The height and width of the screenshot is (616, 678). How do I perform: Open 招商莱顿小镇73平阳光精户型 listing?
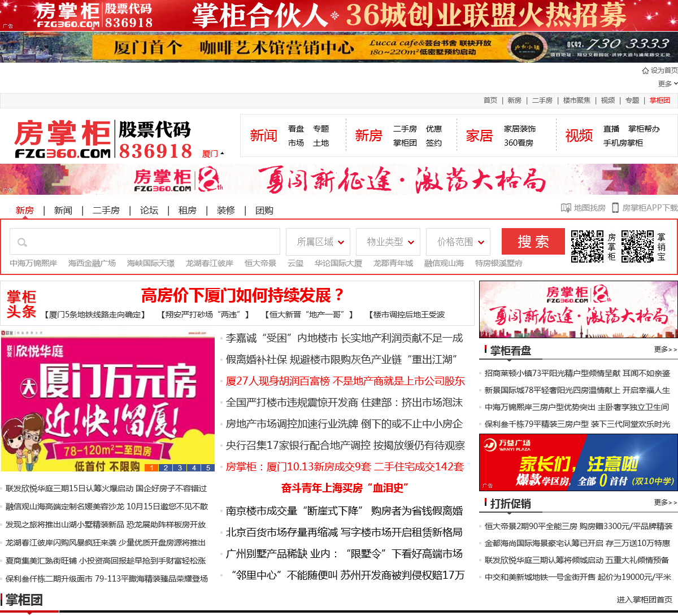click(577, 373)
